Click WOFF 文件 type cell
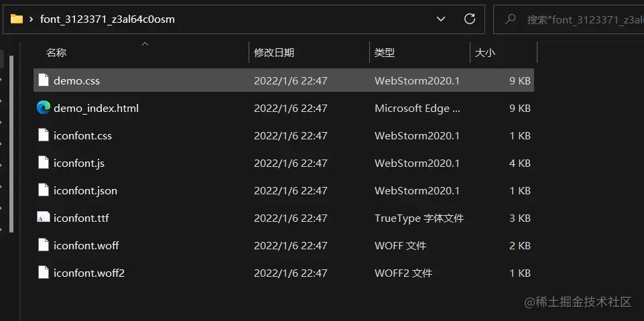This screenshot has height=321, width=644. (x=401, y=245)
